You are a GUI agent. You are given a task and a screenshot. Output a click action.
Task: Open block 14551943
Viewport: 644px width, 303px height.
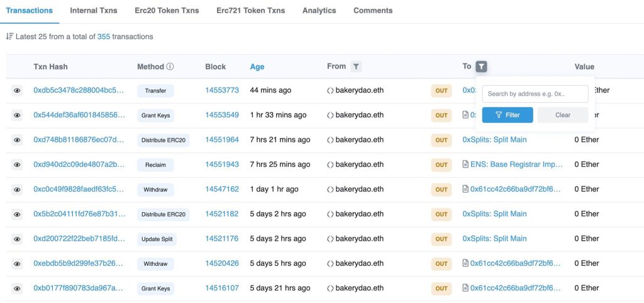(x=222, y=164)
